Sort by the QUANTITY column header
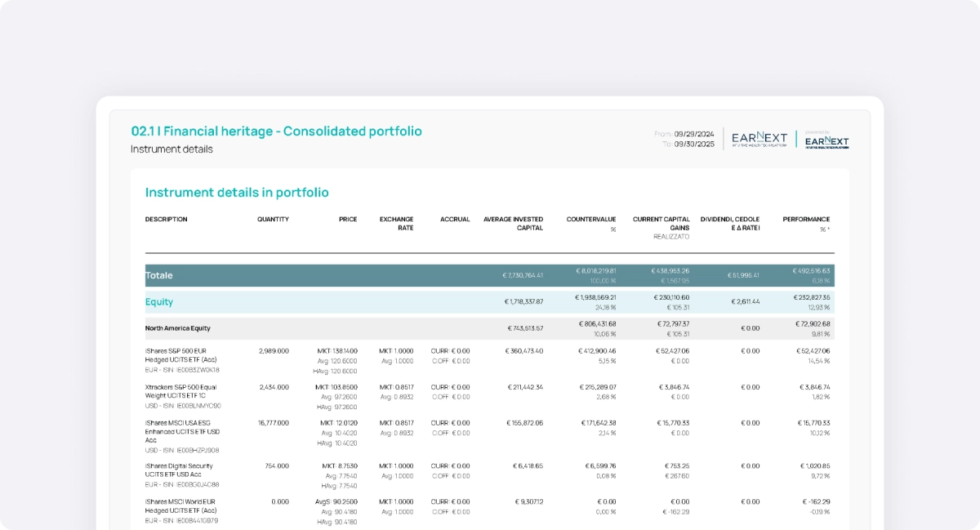Viewport: 980px width, 530px height. (273, 219)
